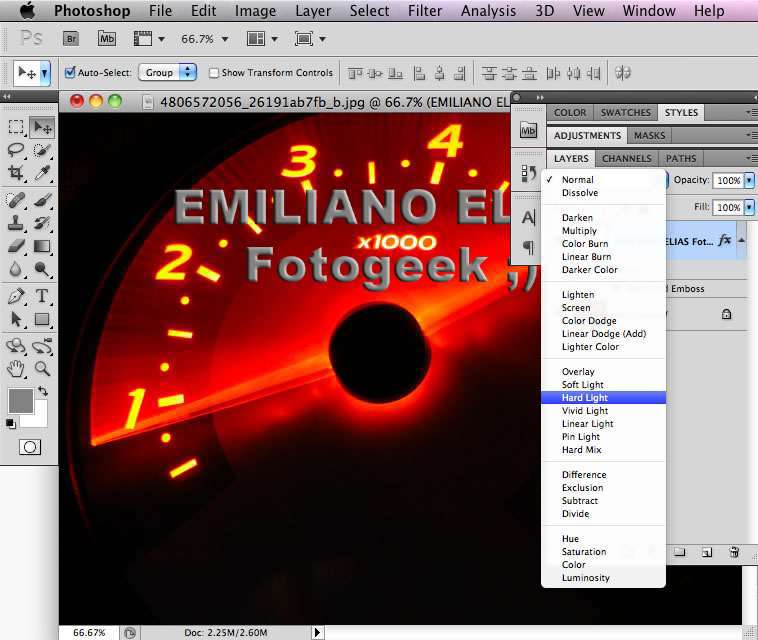Reset default foreground and background colors

(x=11, y=424)
